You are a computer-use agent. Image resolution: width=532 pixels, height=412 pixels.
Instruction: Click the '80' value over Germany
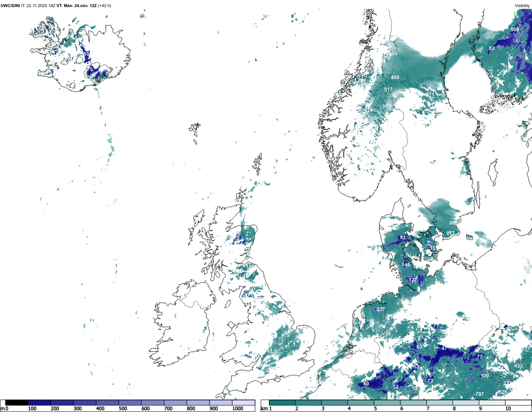point(419,347)
